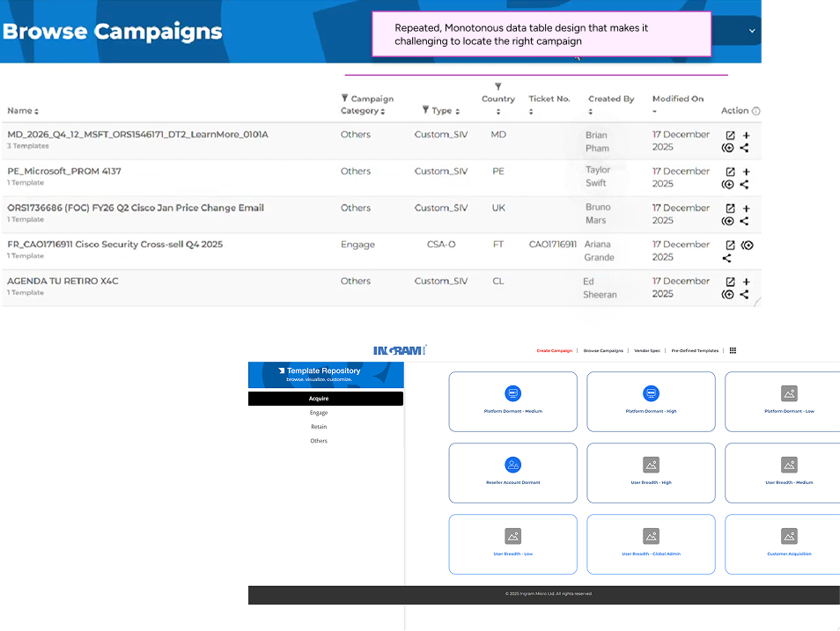The height and width of the screenshot is (631, 840).
Task: Select the Others category in Template Repository
Action: [319, 441]
